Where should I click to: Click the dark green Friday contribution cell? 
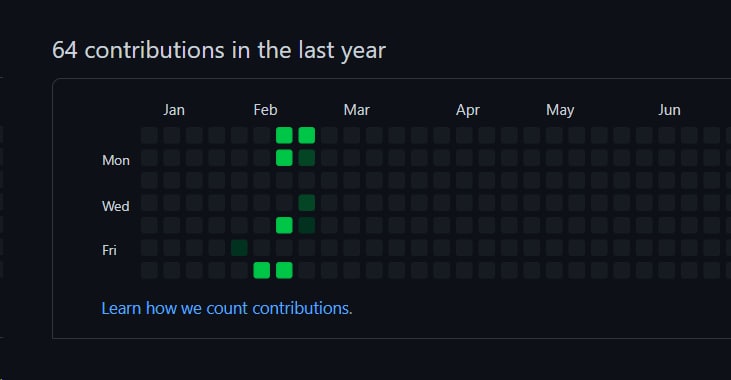pos(239,248)
